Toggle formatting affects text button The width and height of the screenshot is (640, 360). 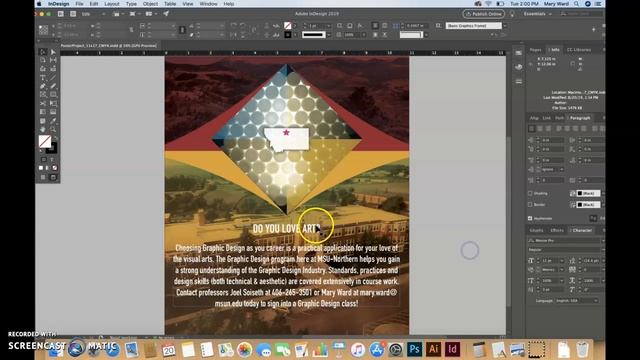(52, 160)
